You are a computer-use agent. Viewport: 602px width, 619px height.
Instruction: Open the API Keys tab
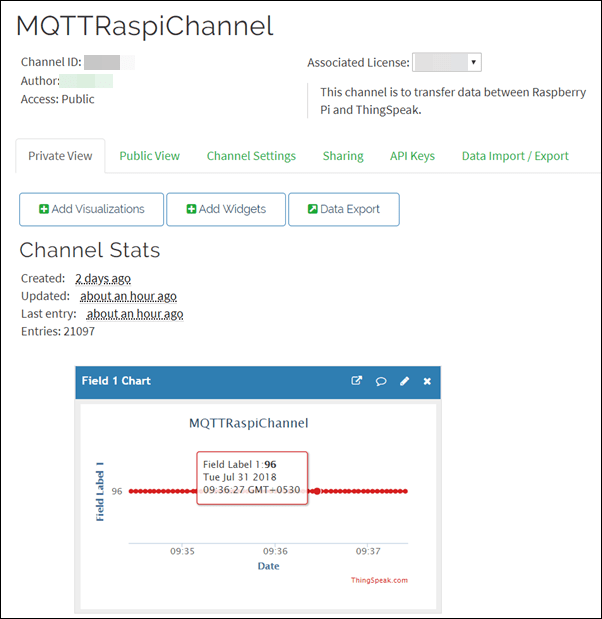click(x=412, y=156)
